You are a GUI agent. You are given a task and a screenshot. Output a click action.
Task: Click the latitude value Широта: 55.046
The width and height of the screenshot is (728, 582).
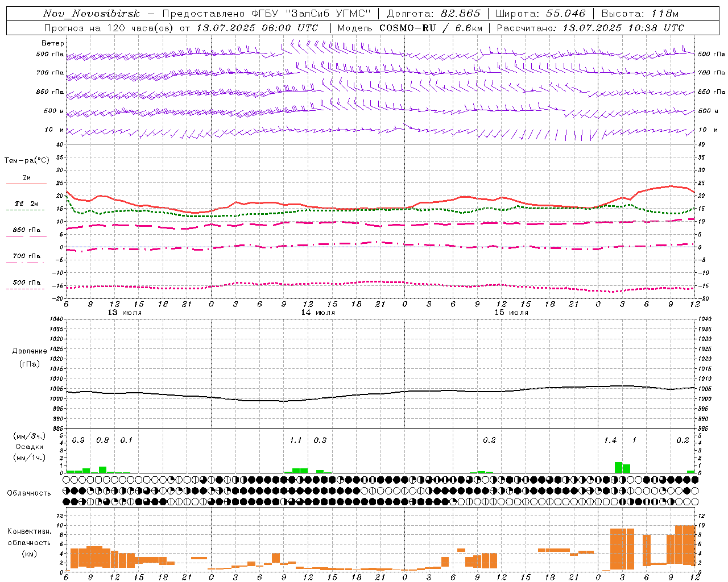click(x=541, y=14)
